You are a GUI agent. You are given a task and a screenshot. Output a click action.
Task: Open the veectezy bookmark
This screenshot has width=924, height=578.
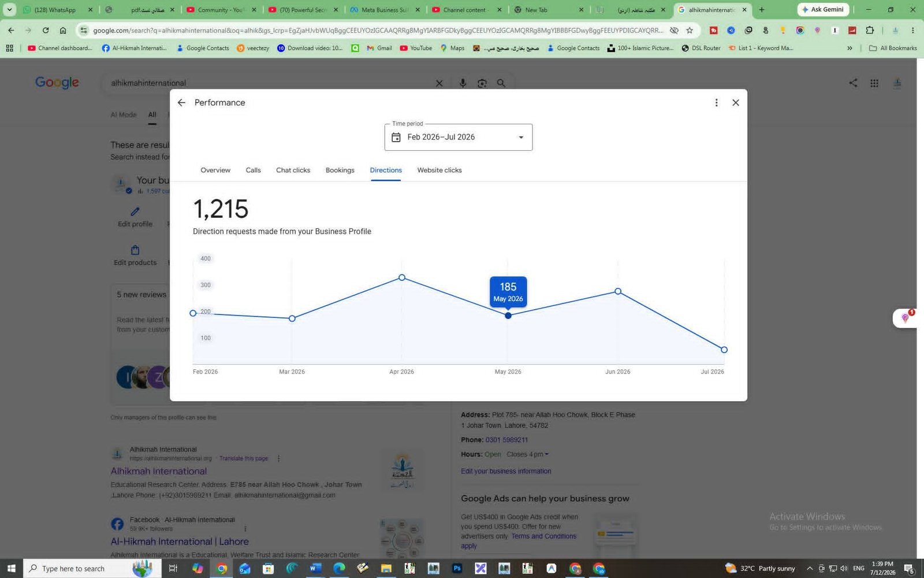[x=253, y=48]
